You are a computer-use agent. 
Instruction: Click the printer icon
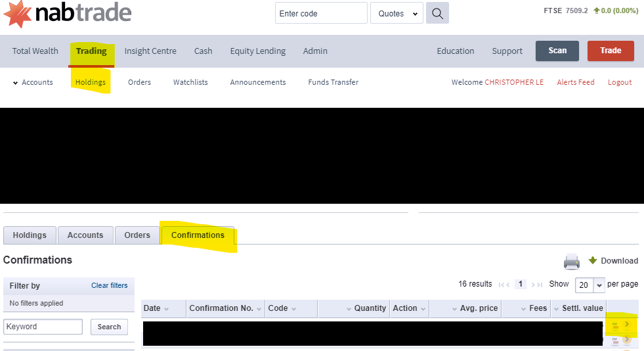(x=572, y=262)
